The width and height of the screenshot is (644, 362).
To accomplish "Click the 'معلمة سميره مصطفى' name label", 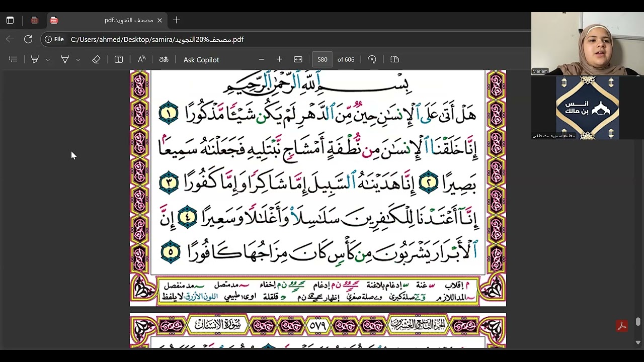I will coord(553,136).
